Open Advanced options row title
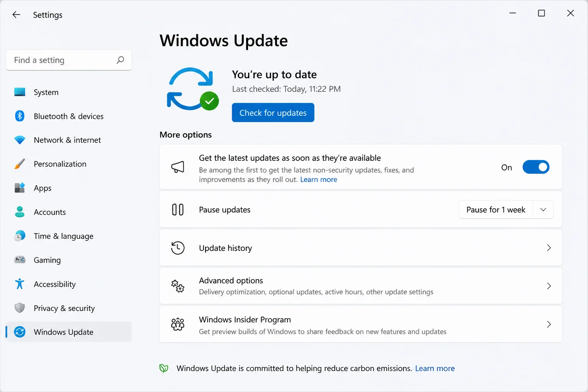 pyautogui.click(x=231, y=281)
